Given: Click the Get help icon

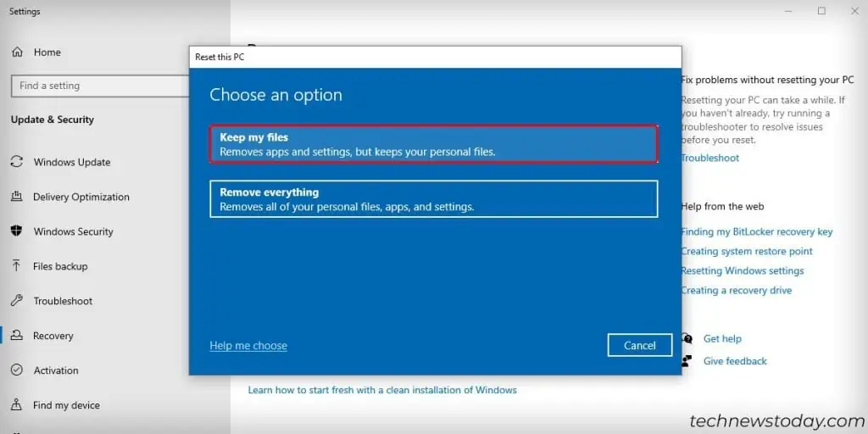Looking at the screenshot, I should pyautogui.click(x=687, y=338).
